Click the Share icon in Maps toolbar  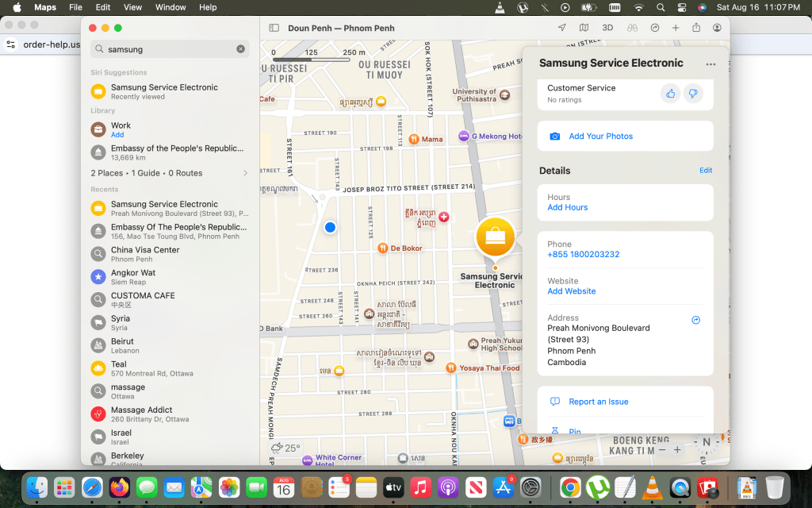[x=696, y=28]
